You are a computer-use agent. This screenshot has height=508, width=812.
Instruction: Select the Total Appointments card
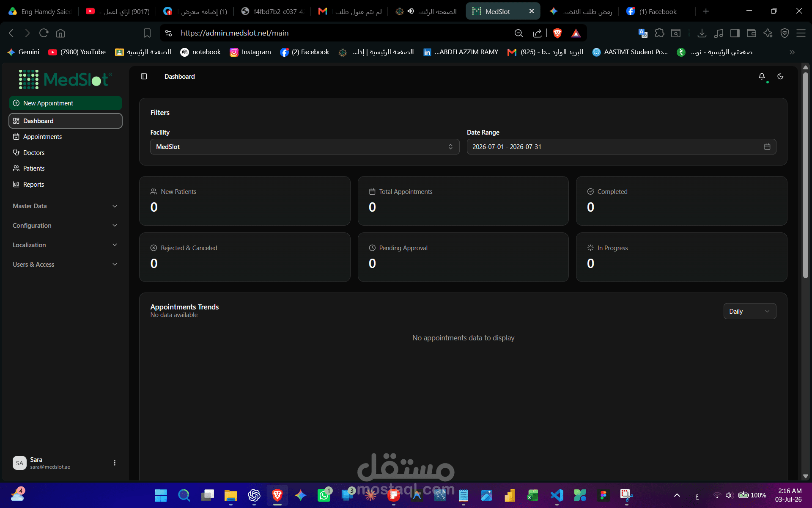coord(463,201)
